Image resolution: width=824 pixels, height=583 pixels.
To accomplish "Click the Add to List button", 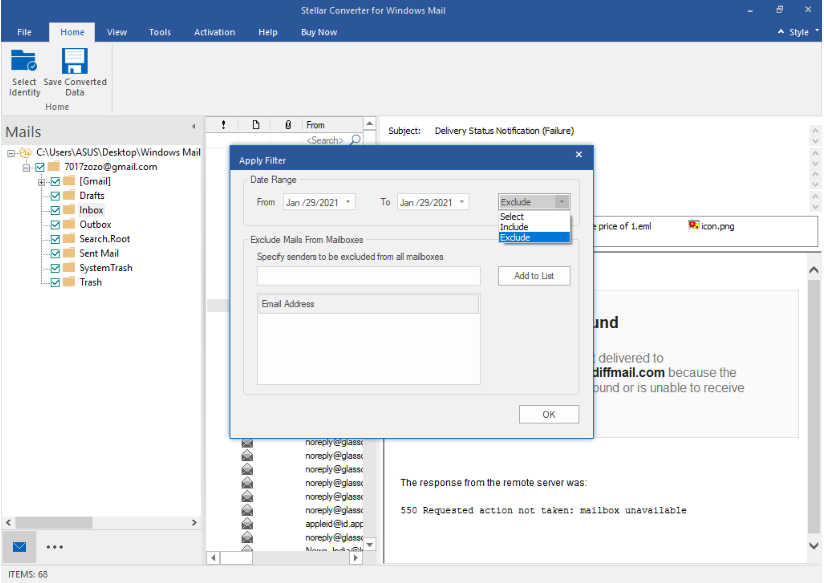I will 534,276.
